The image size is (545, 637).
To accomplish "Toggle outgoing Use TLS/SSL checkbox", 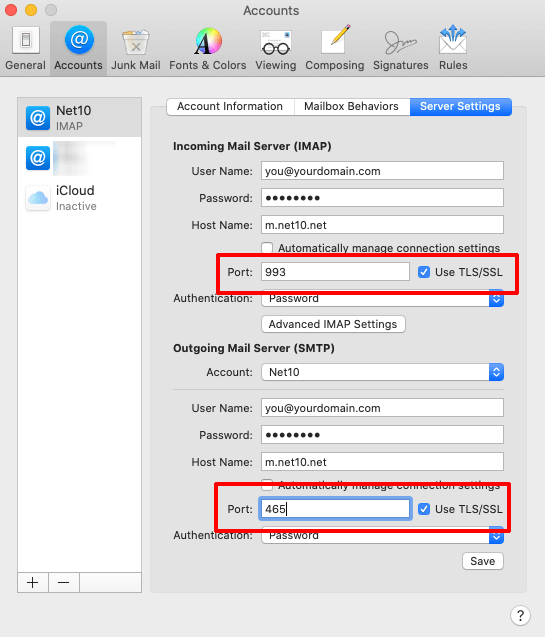I will point(424,509).
